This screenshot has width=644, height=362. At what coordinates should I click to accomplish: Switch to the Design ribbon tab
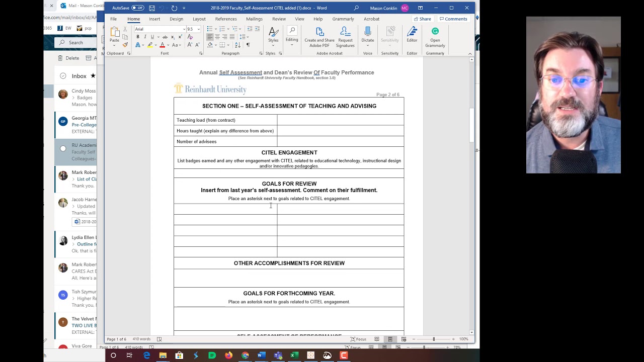click(176, 19)
